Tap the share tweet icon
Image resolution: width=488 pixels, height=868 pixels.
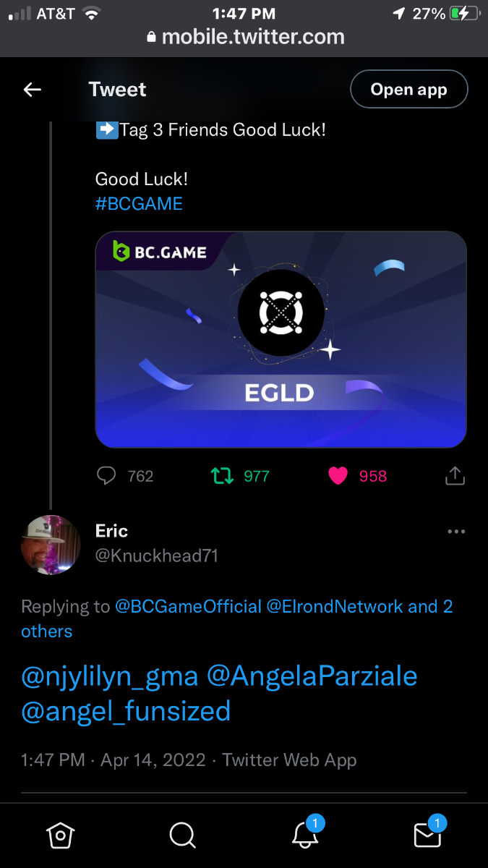(x=454, y=475)
